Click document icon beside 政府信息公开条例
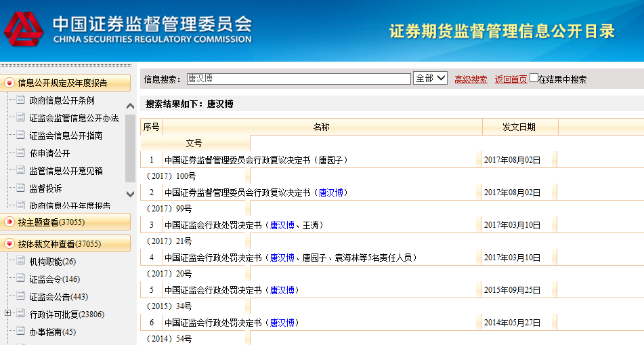 [x=20, y=100]
